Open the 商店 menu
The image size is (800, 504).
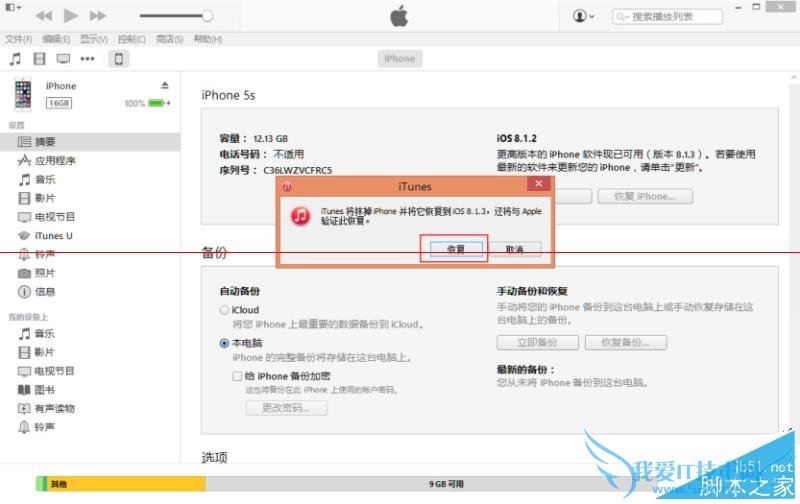point(169,39)
